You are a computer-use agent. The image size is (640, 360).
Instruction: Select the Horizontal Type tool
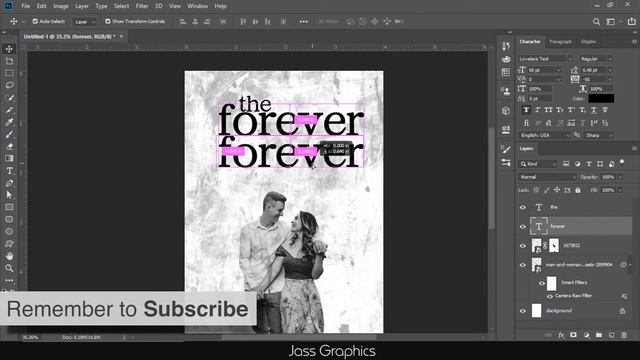(x=9, y=171)
